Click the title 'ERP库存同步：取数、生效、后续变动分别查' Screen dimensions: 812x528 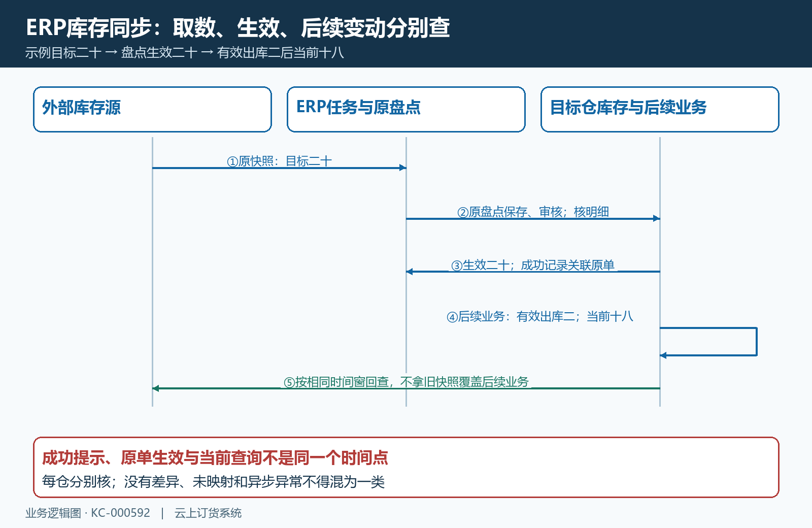click(238, 27)
